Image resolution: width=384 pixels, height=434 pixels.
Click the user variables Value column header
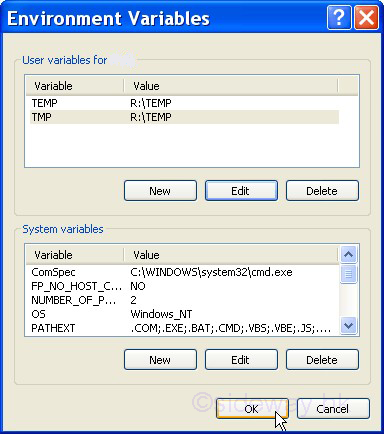[231, 86]
